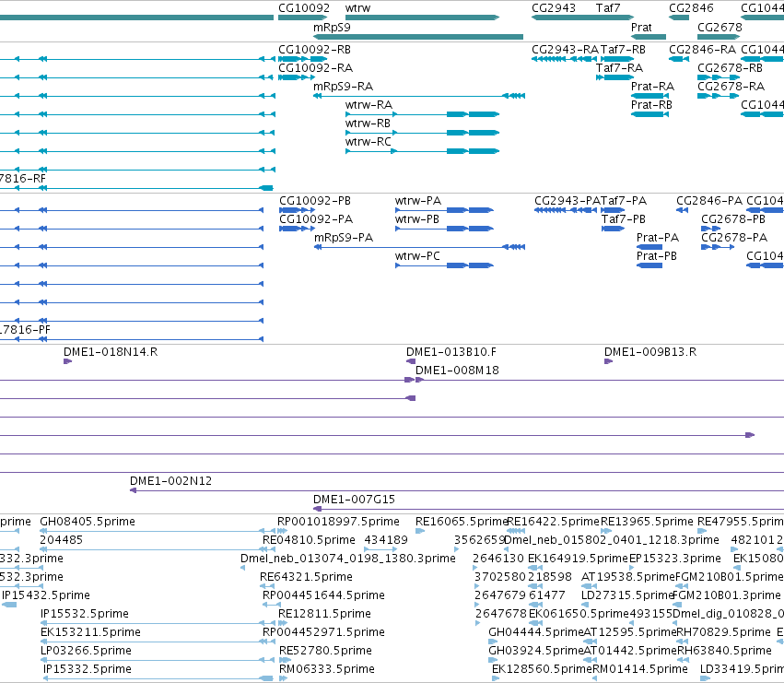This screenshot has height=683, width=784.
Task: Select the DME1-002N12 BAC clone
Action: click(170, 481)
